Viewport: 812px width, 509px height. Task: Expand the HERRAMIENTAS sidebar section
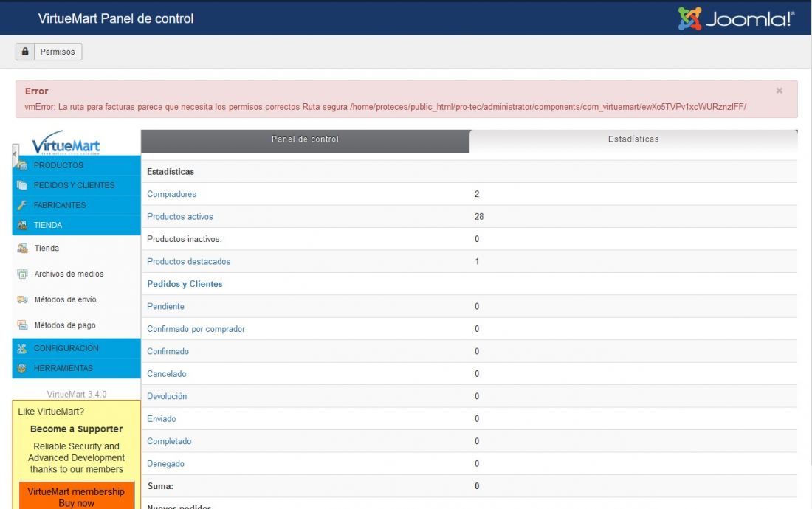63,368
